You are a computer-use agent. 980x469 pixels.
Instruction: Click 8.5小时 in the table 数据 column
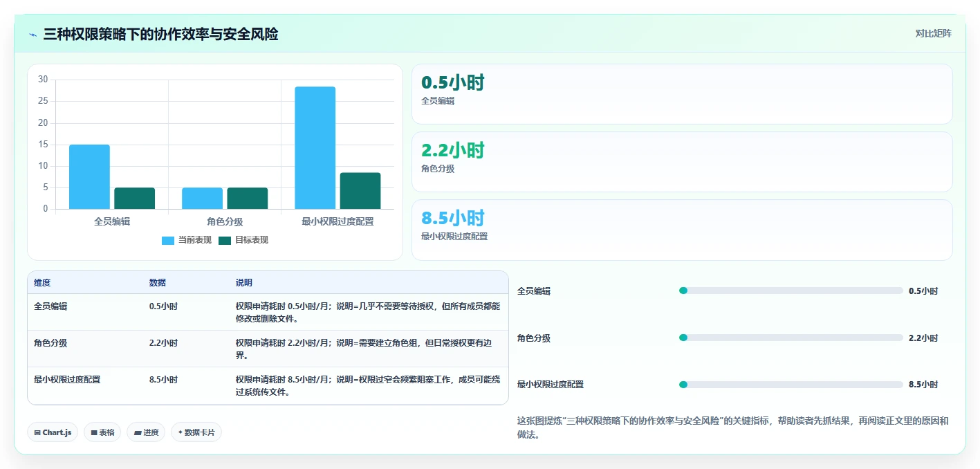coord(163,379)
